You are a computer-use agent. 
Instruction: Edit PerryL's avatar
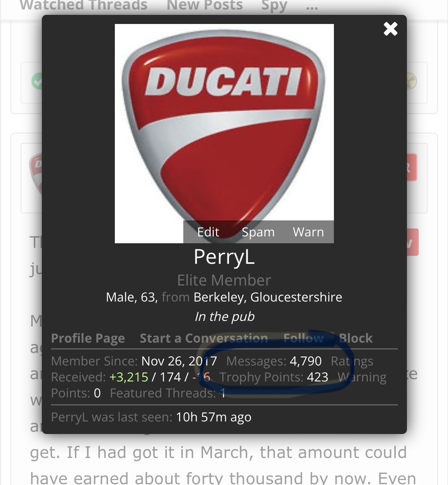[x=208, y=232]
